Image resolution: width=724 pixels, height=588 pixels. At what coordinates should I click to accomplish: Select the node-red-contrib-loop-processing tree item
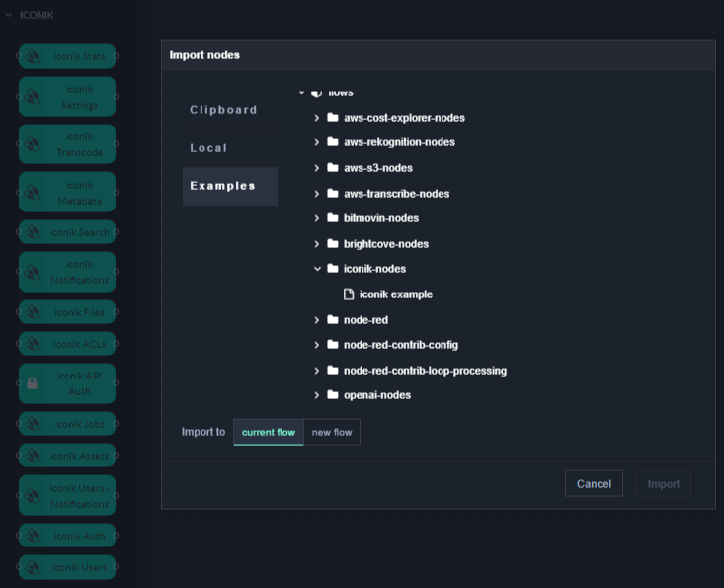coord(425,371)
